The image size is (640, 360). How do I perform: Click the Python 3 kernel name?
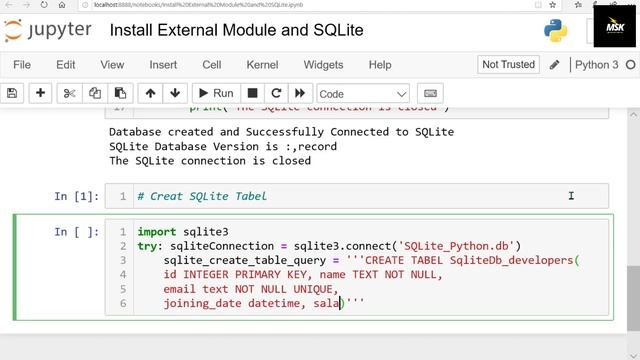[x=596, y=65]
